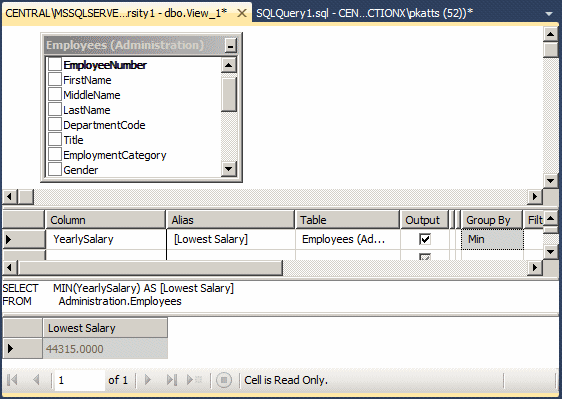
Task: Click the diagram pane scroll-up arrow
Action: pos(551,35)
